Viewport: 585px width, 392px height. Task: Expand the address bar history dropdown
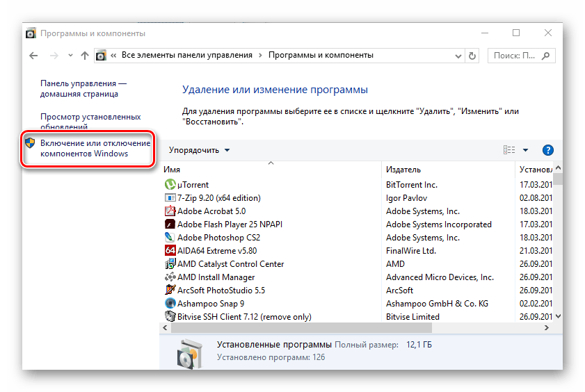click(456, 56)
